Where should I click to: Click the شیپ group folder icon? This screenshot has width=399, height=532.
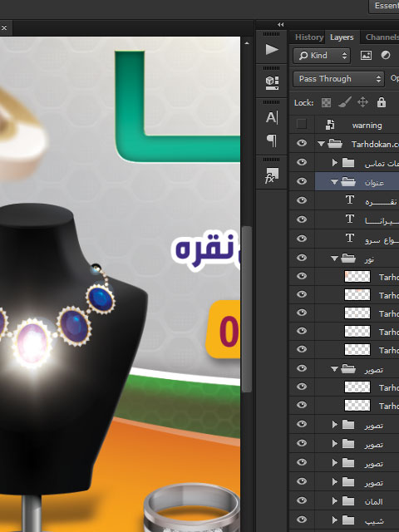(x=348, y=520)
